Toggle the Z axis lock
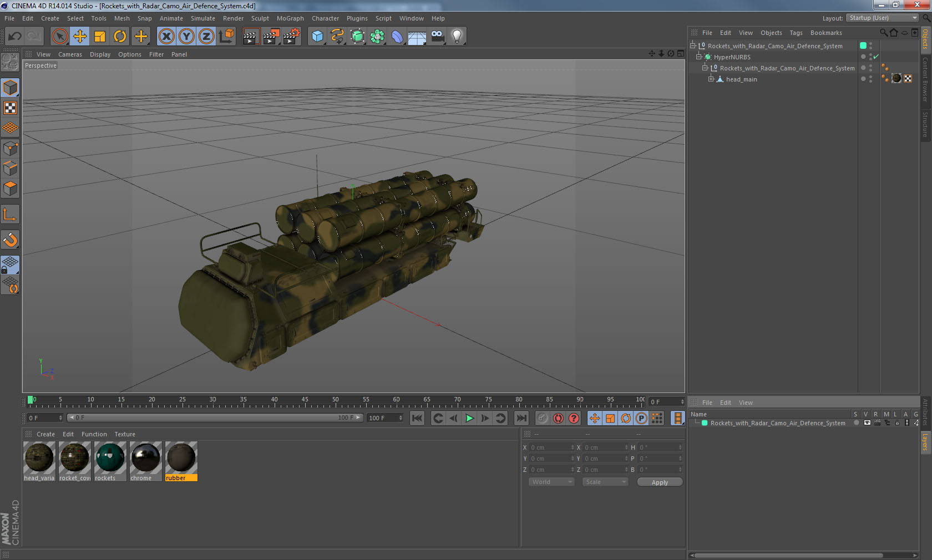 [x=206, y=37]
